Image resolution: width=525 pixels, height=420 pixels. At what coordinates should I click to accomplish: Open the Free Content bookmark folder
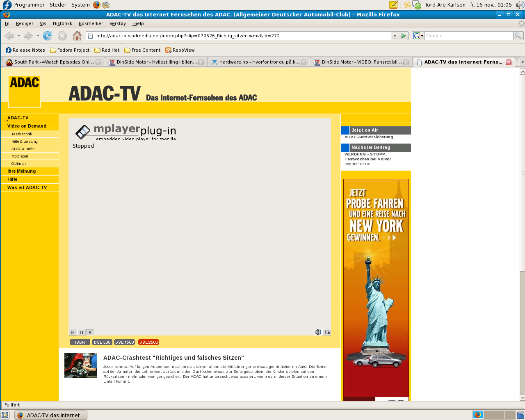[142, 50]
